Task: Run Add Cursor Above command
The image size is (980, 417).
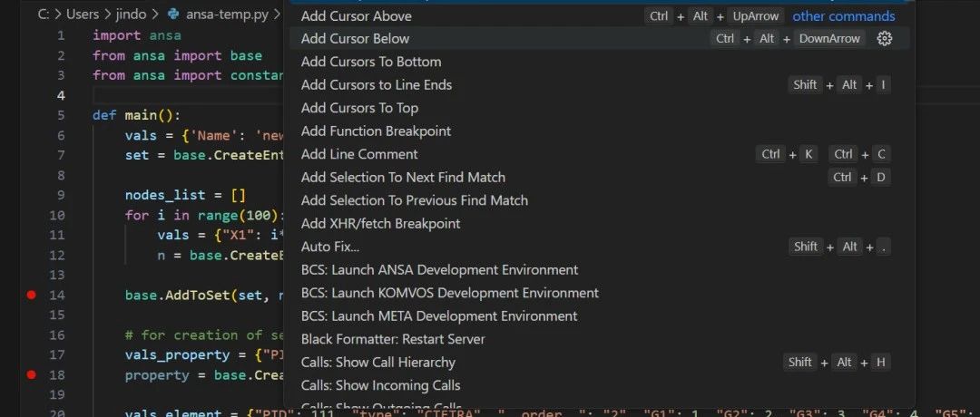Action: pos(600,16)
